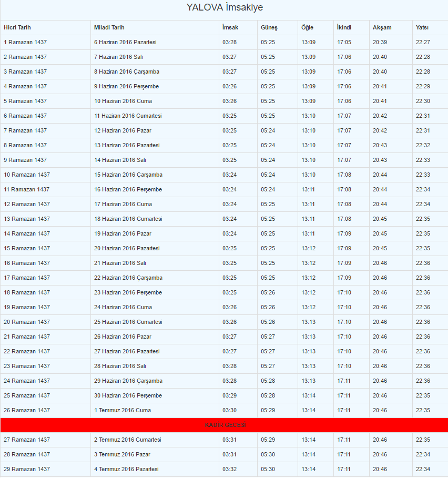Click 3 Temmuz 2016 Pazar date
The width and height of the screenshot is (448, 479).
click(x=122, y=455)
